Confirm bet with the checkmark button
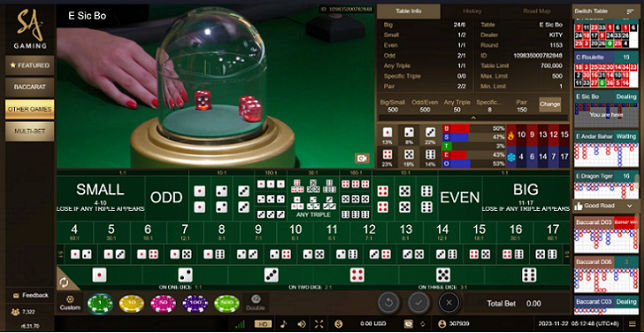Viewport: 644px width, 333px height. click(x=419, y=303)
